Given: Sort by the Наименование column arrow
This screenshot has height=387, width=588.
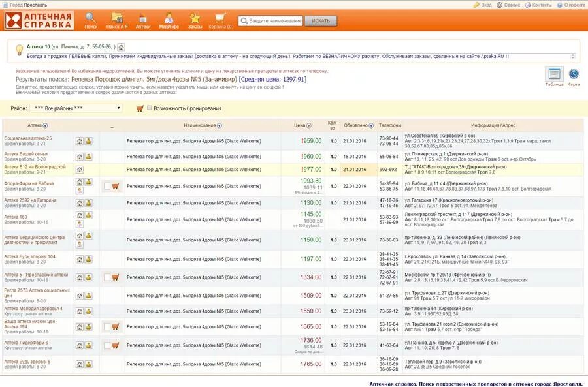Looking at the screenshot, I should (x=220, y=125).
